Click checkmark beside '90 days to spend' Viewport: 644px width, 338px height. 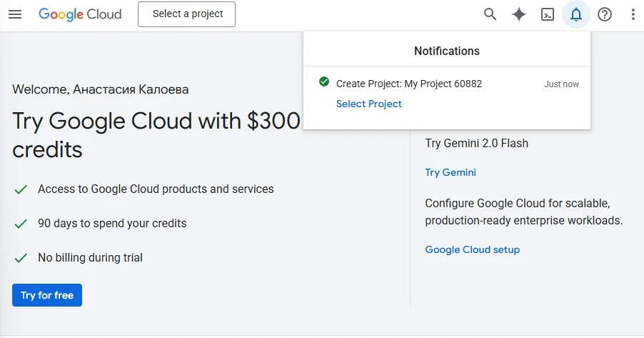click(21, 224)
